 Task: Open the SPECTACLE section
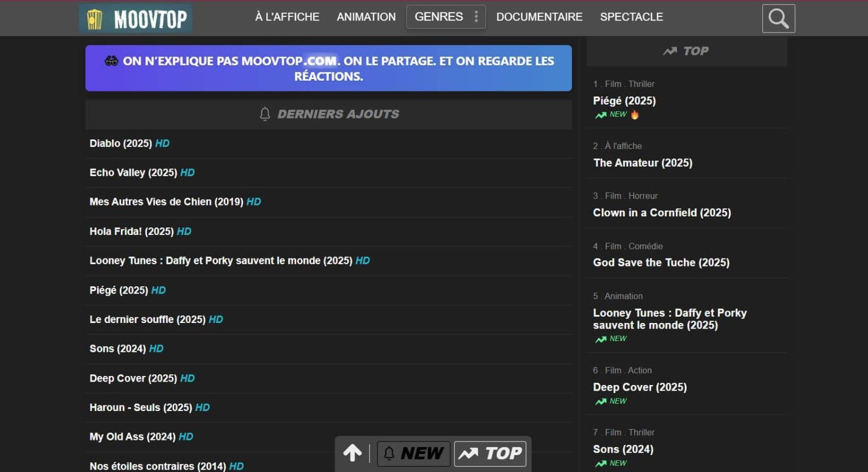[631, 17]
